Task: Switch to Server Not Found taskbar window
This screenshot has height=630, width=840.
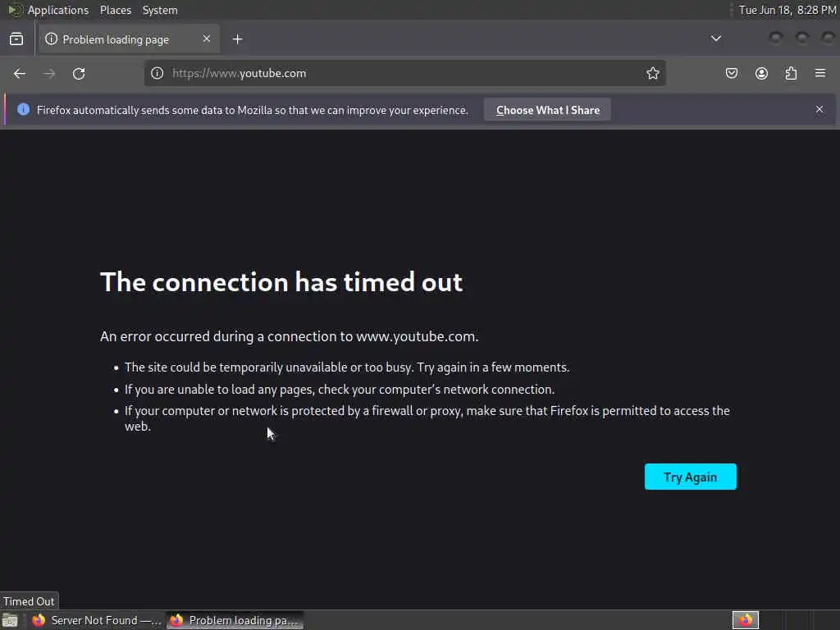Action: click(97, 620)
